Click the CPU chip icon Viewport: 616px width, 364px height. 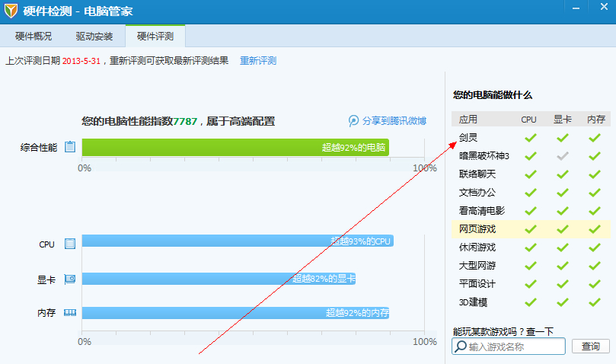(70, 244)
